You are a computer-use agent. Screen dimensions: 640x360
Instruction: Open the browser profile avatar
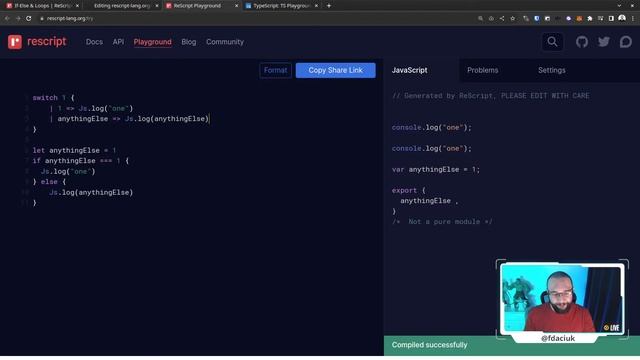point(622,18)
